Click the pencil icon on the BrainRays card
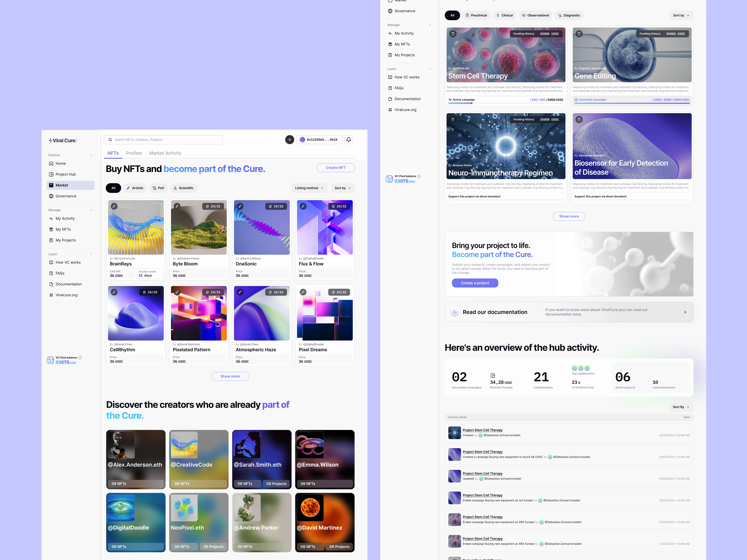This screenshot has height=560, width=747. click(114, 206)
